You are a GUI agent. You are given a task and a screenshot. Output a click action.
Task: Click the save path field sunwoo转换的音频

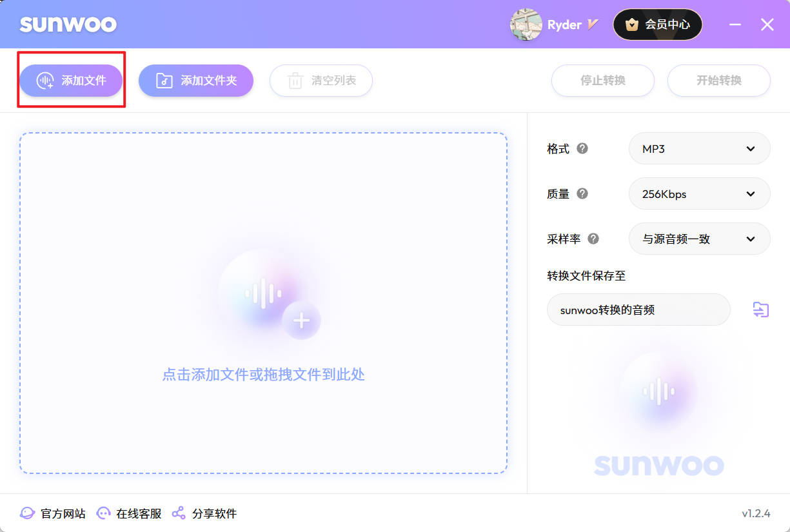[638, 310]
